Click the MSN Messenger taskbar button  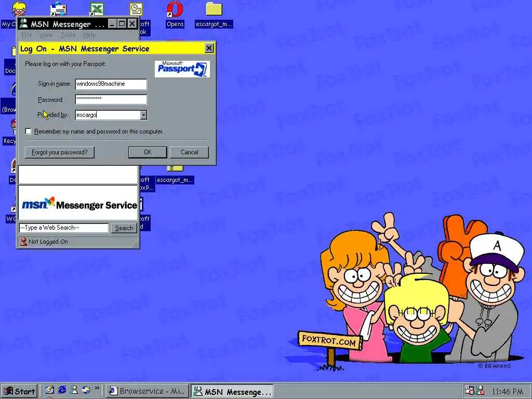tap(232, 392)
